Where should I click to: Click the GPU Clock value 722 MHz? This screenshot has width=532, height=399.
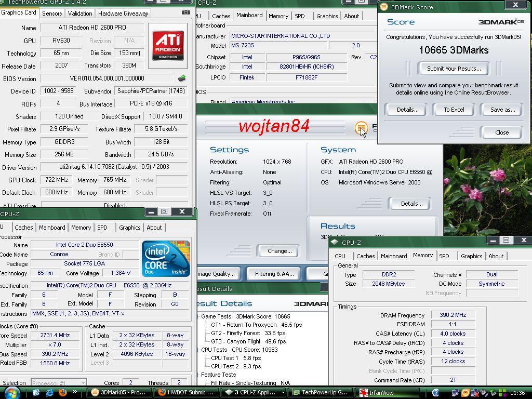point(56,180)
